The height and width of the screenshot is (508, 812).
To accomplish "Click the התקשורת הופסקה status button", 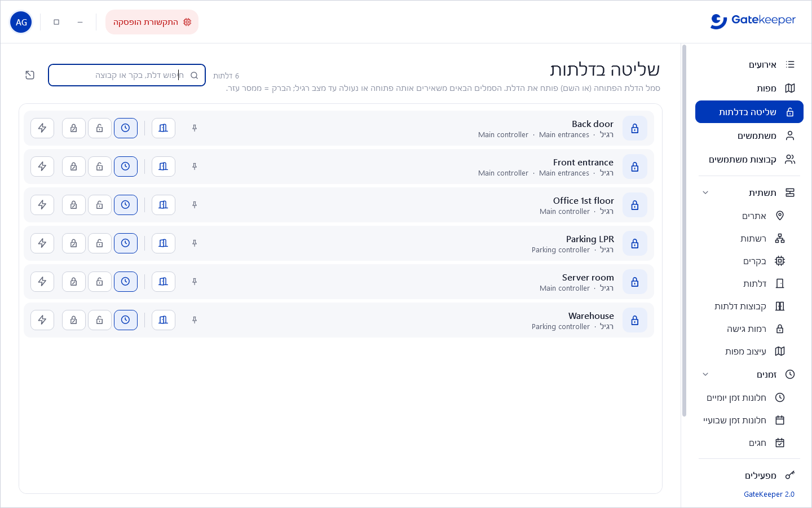I will pos(152,22).
